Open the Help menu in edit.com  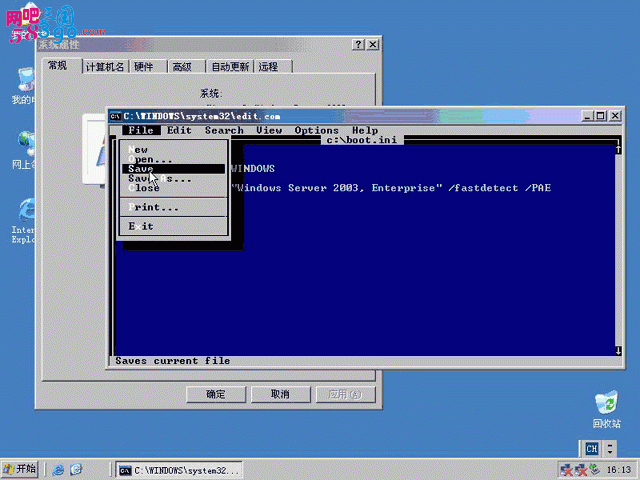[365, 130]
